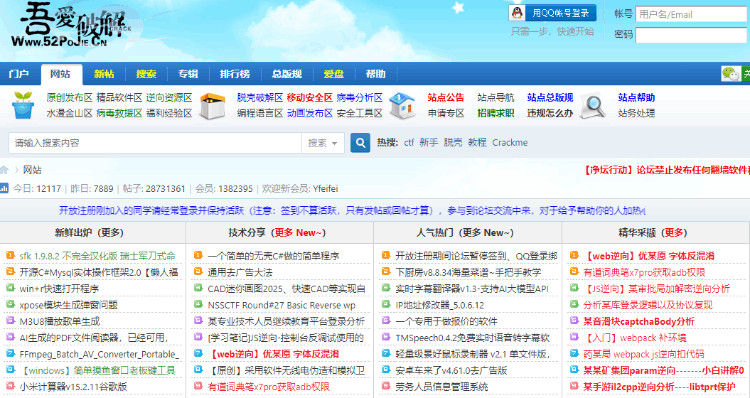Click the 用QQ帐号登录 button
750x398 pixels.
553,13
